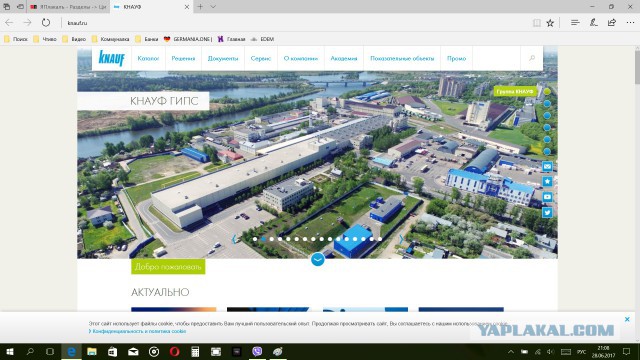
Task: Open the Главная bookmark
Action: (231, 39)
